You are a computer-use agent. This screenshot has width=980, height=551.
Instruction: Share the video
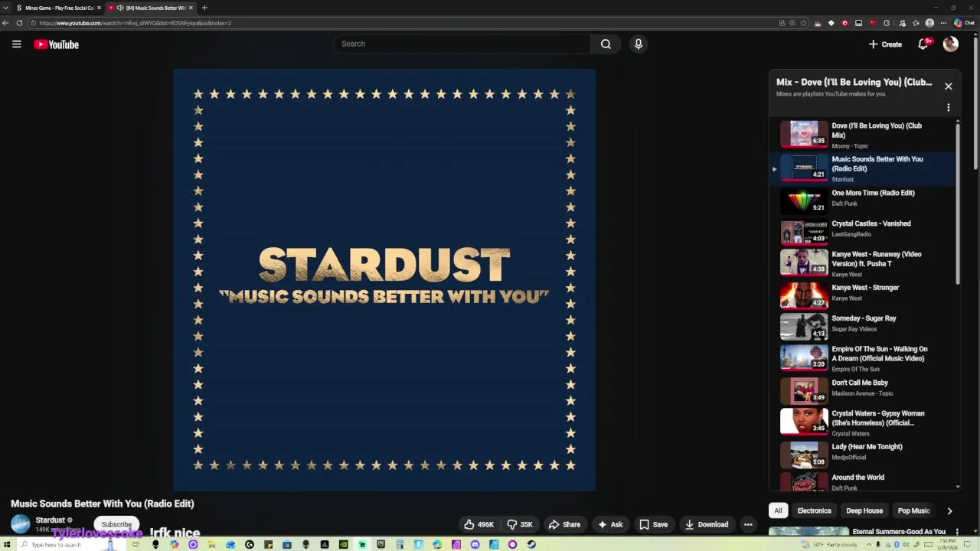(x=565, y=524)
